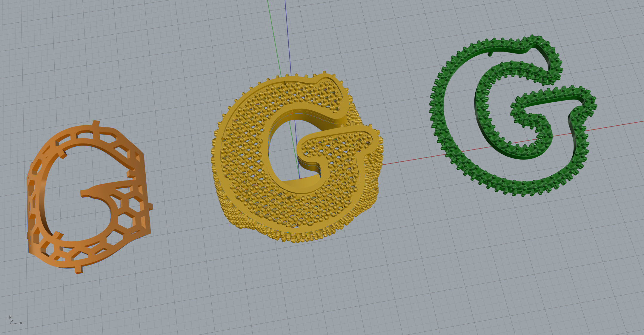Click the green Y-axis line
Image resolution: width=644 pixels, height=335 pixels.
pos(274,39)
